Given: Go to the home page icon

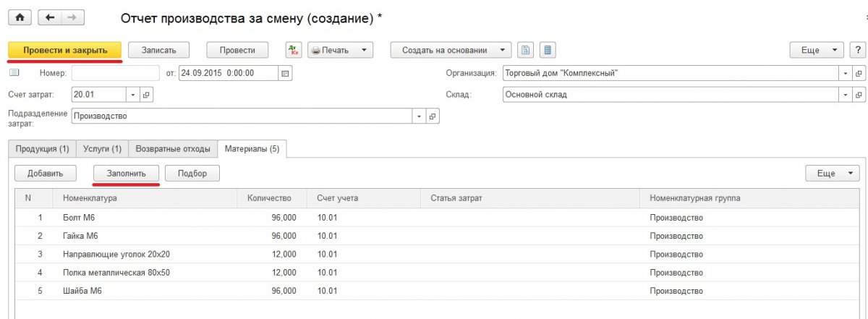Looking at the screenshot, I should [x=20, y=17].
